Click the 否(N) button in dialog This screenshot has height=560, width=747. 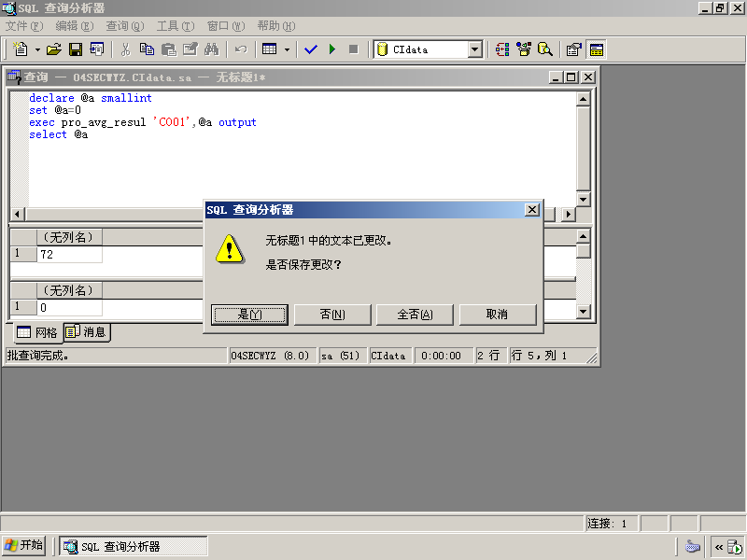tap(332, 315)
